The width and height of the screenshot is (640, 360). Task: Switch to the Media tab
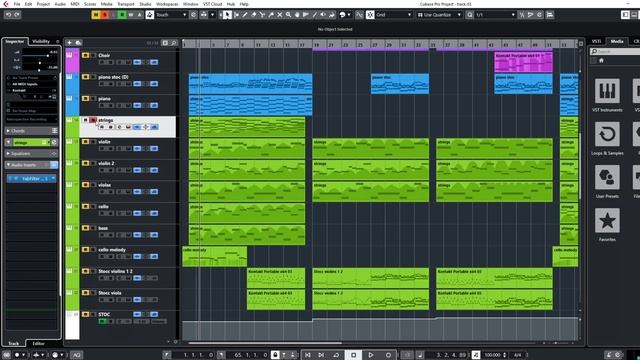click(617, 41)
